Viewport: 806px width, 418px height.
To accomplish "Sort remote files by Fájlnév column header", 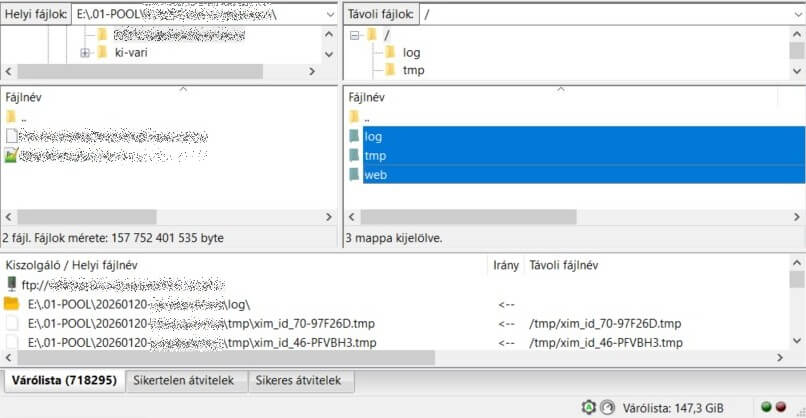I will (366, 97).
